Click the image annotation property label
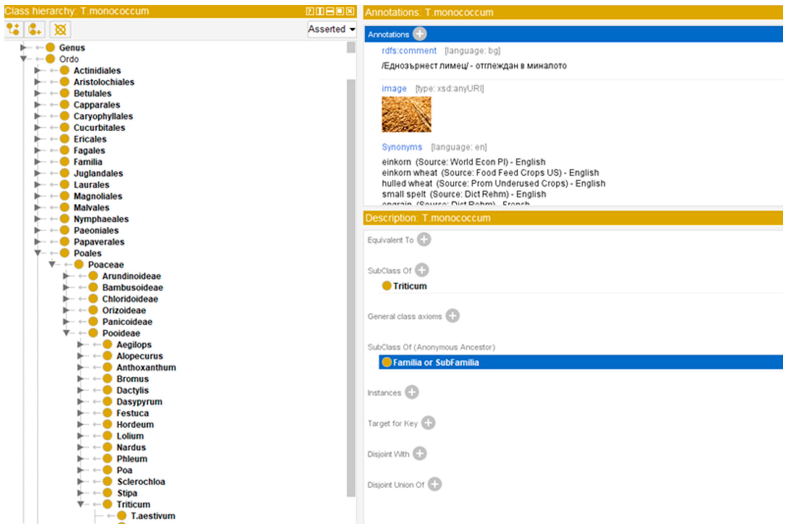790x532 pixels. 394,88
